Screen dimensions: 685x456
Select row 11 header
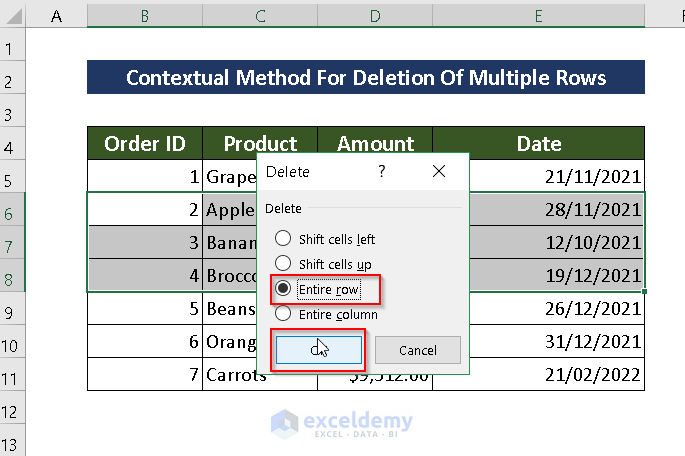tap(11, 377)
